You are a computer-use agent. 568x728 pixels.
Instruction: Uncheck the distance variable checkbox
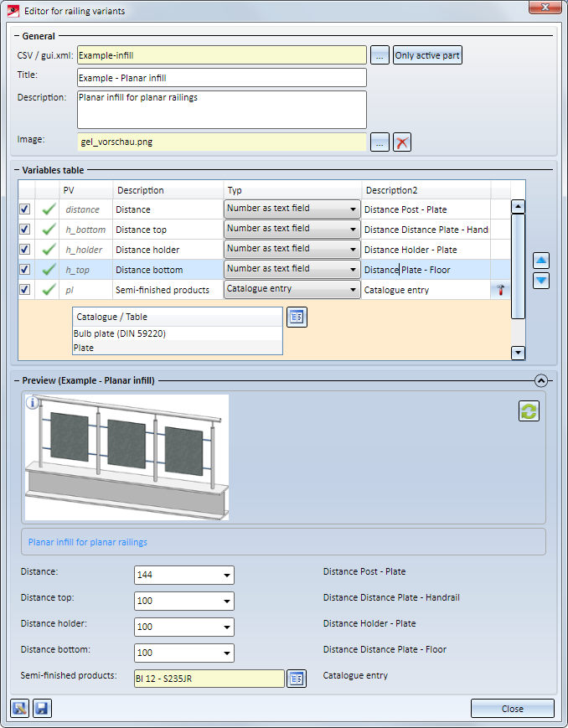[24, 209]
